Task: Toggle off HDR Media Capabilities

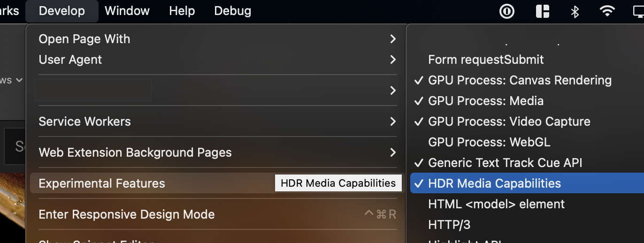Action: 494,183
